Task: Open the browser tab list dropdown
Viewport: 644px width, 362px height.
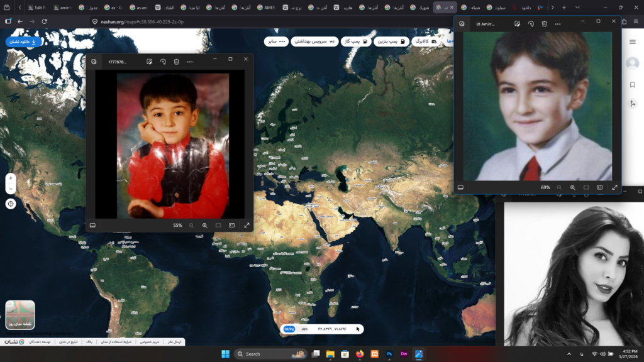Action: click(577, 8)
